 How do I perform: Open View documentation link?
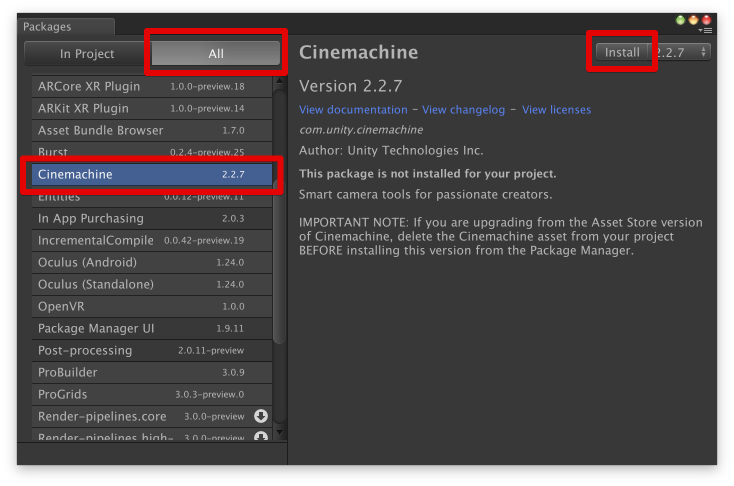(353, 110)
